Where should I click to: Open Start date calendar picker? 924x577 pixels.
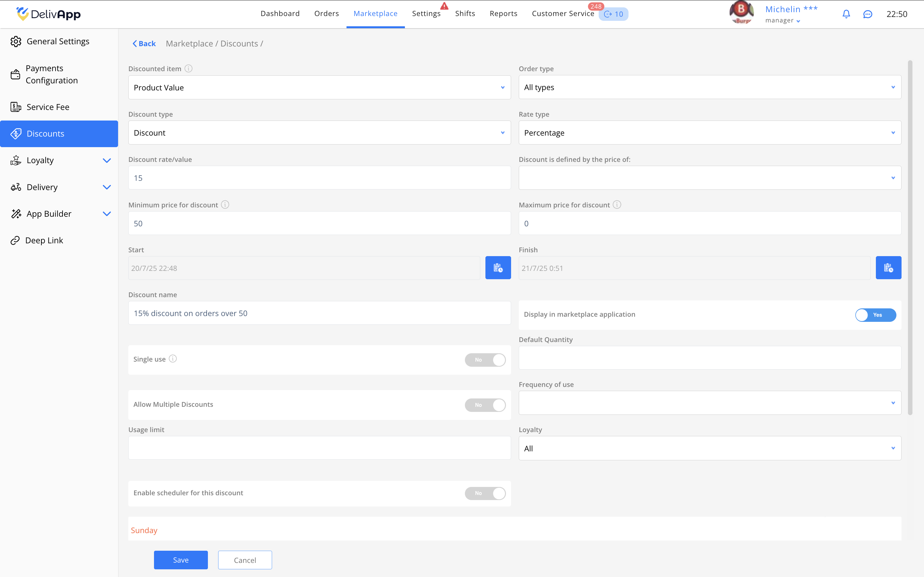498,268
